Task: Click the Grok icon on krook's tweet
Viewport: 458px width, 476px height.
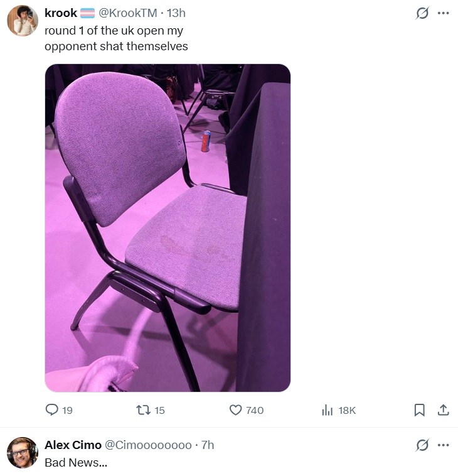Action: tap(422, 13)
